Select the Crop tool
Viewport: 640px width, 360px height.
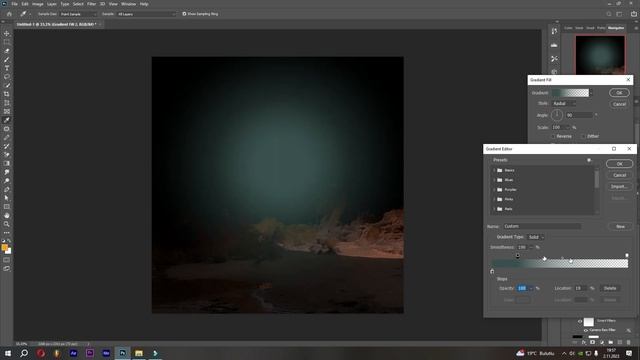[x=7, y=94]
